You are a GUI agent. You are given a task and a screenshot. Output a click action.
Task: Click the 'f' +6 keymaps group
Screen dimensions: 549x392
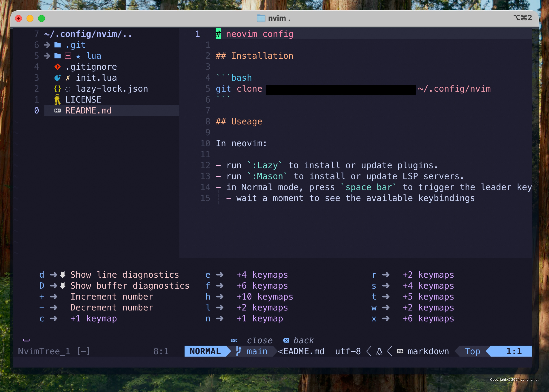click(x=247, y=286)
